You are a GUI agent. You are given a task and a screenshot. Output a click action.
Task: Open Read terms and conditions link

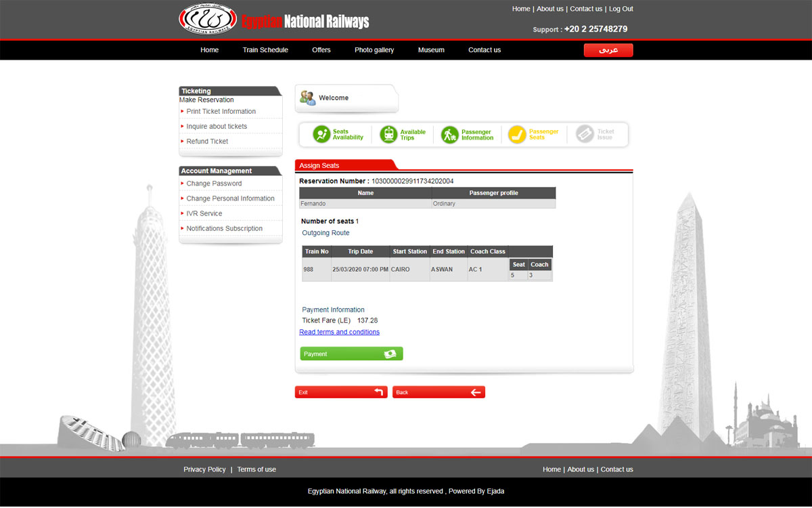[339, 332]
